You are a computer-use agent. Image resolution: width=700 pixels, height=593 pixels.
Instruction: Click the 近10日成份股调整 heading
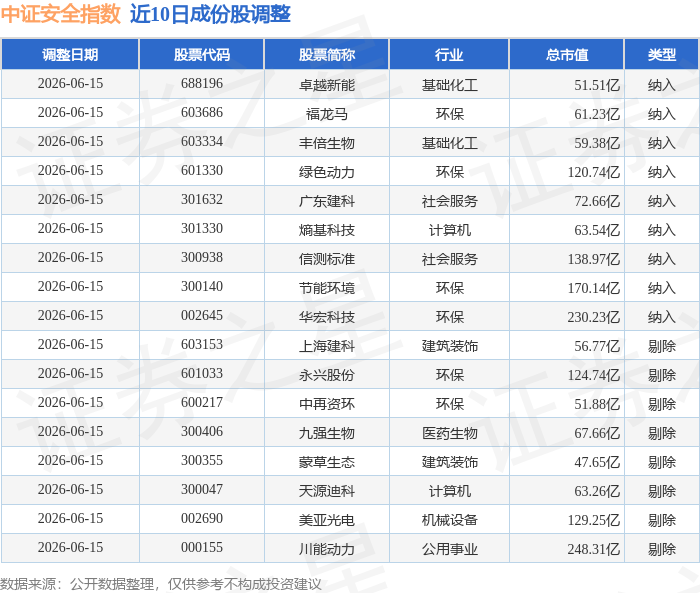pyautogui.click(x=210, y=14)
